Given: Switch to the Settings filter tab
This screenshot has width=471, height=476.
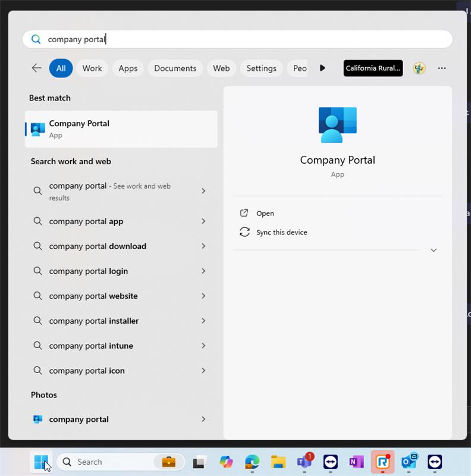Looking at the screenshot, I should [x=261, y=68].
